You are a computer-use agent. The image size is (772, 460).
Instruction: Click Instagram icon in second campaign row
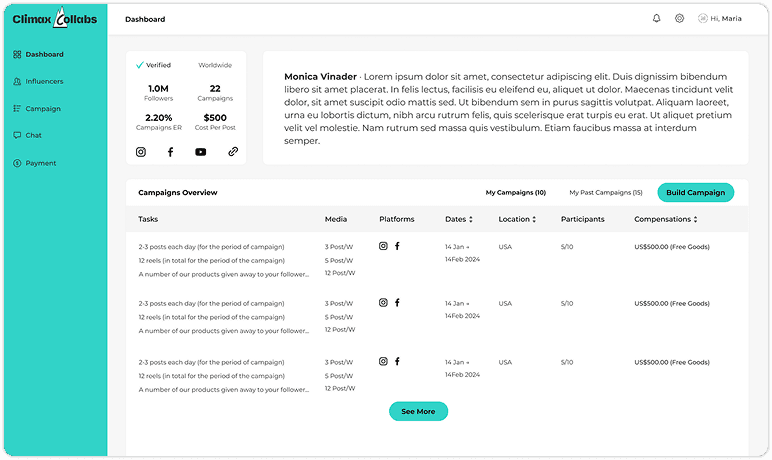[383, 302]
